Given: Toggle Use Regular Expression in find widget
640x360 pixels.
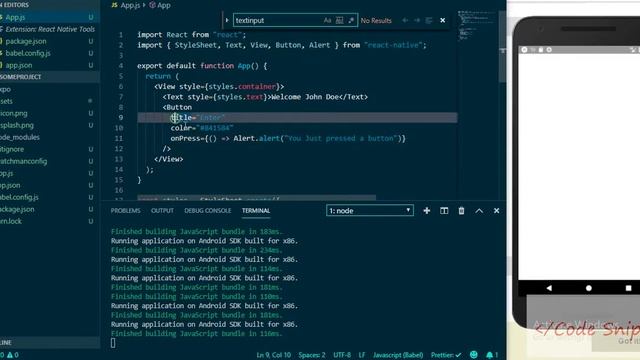Looking at the screenshot, I should point(351,20).
